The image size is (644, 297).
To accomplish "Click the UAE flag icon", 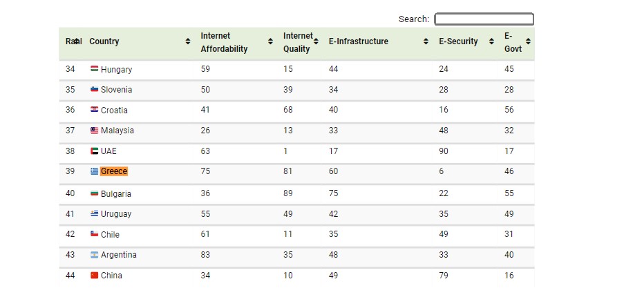I will point(95,151).
